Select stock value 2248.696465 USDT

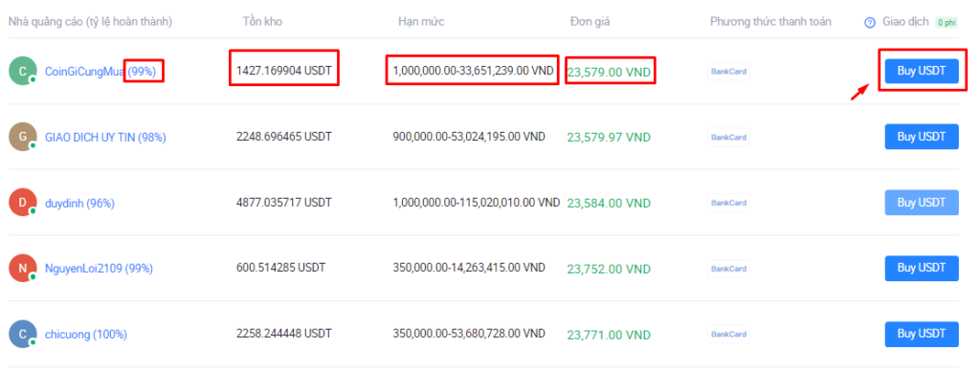pyautogui.click(x=283, y=136)
